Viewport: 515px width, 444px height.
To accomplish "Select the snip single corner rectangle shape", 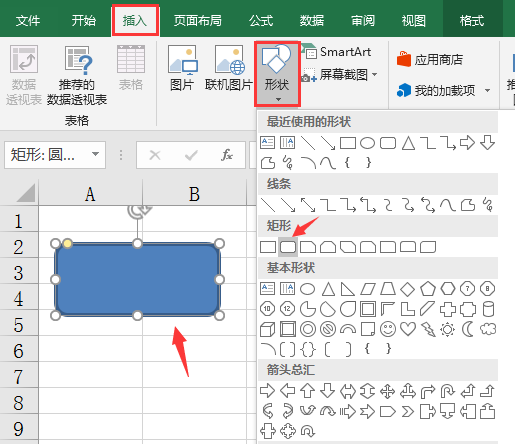I will tap(308, 247).
